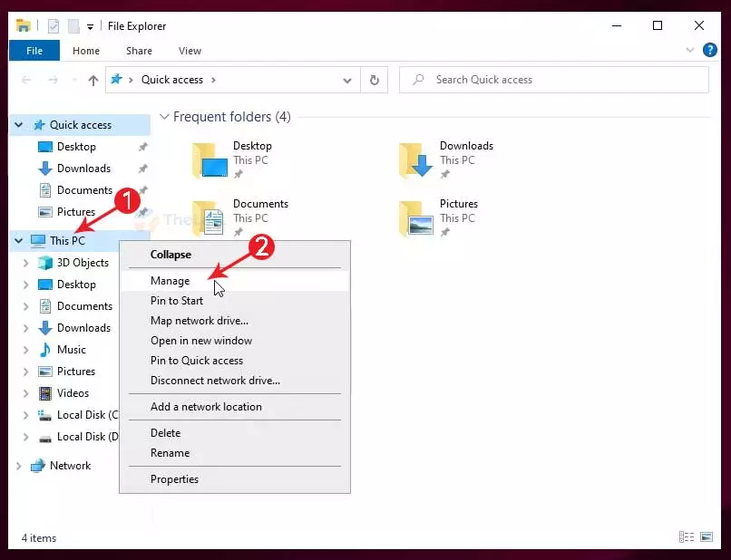Image resolution: width=731 pixels, height=560 pixels.
Task: Switch to the Share ribbon tab
Action: pos(139,51)
